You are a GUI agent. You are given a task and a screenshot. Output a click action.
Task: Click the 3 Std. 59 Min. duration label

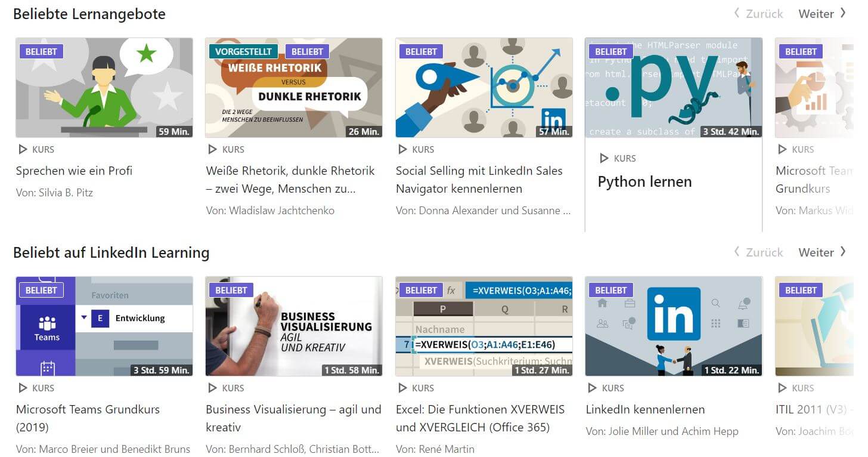click(161, 370)
